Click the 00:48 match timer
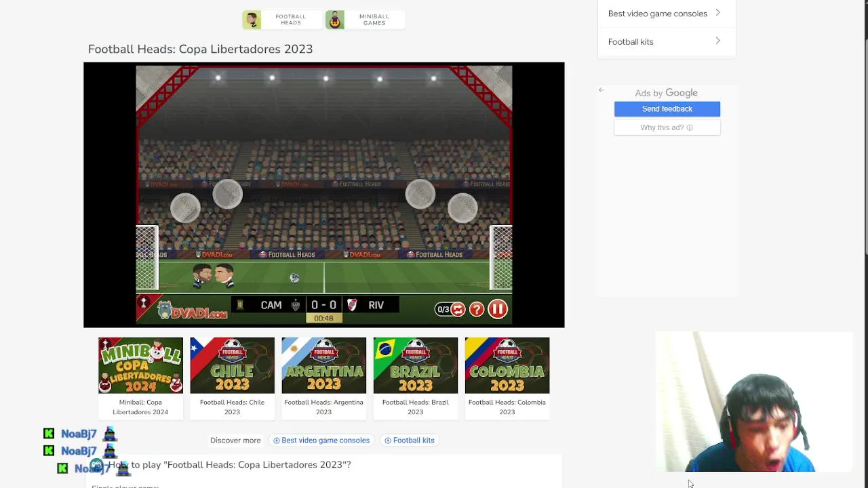Viewport: 868px width, 488px height. [323, 318]
